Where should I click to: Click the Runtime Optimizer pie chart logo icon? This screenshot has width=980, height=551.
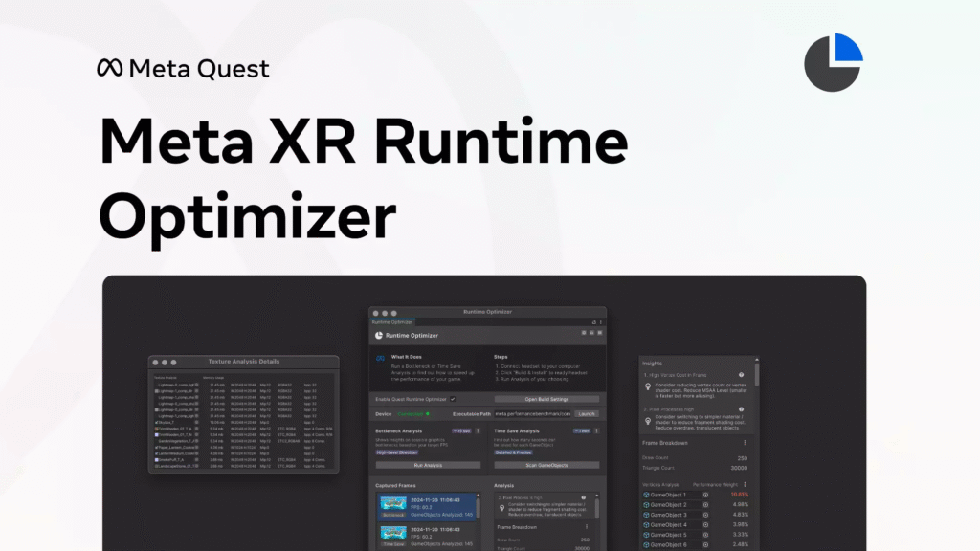point(378,335)
